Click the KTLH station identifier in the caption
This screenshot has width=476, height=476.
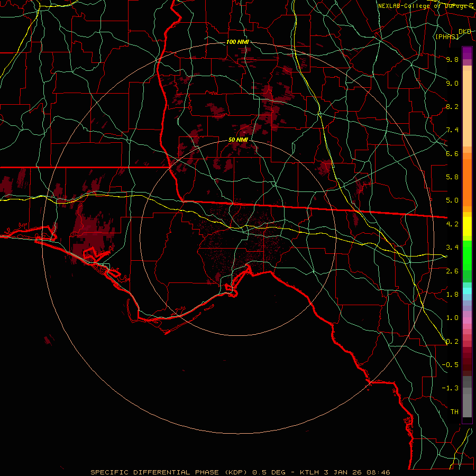(310, 472)
